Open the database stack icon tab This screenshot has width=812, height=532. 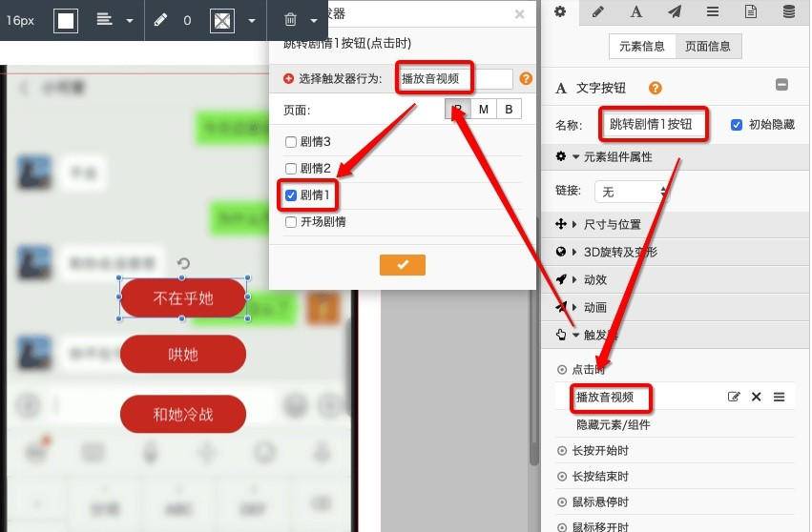coord(789,11)
